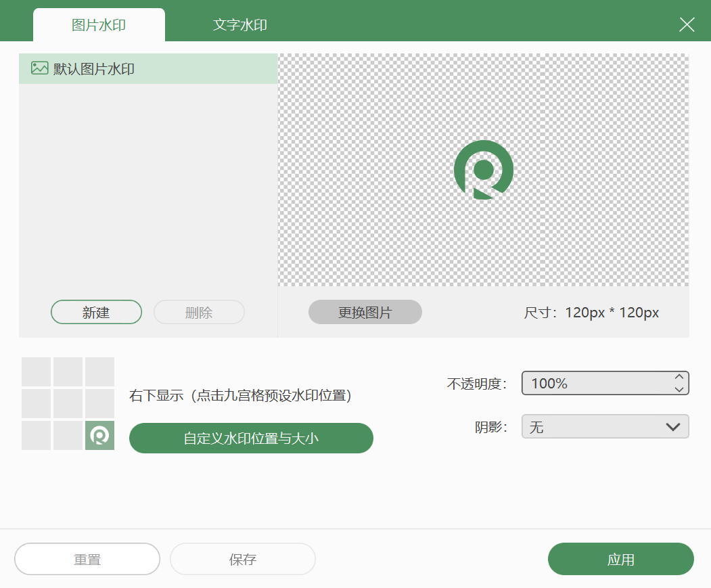Decrease opacity with the down arrow
This screenshot has width=711, height=588.
pyautogui.click(x=679, y=389)
